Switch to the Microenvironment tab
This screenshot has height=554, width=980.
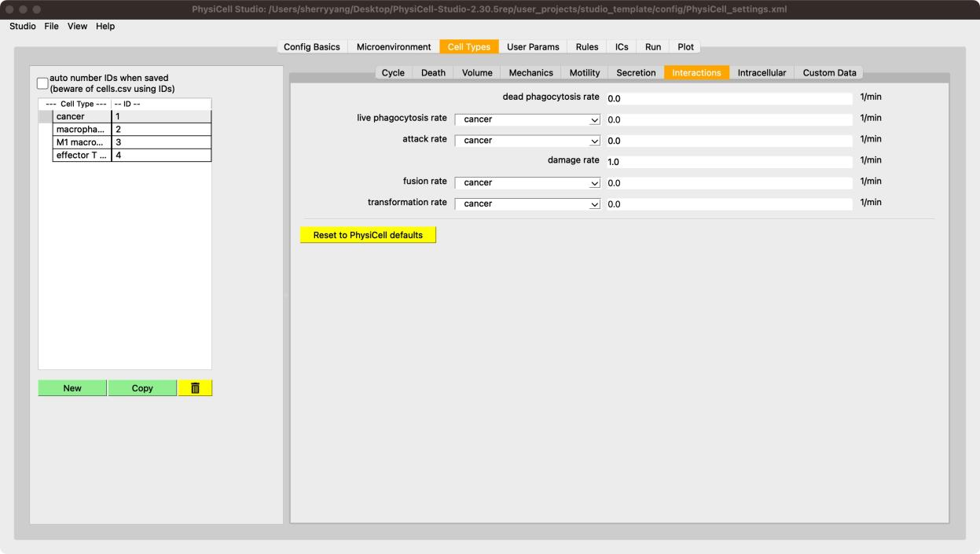coord(393,47)
